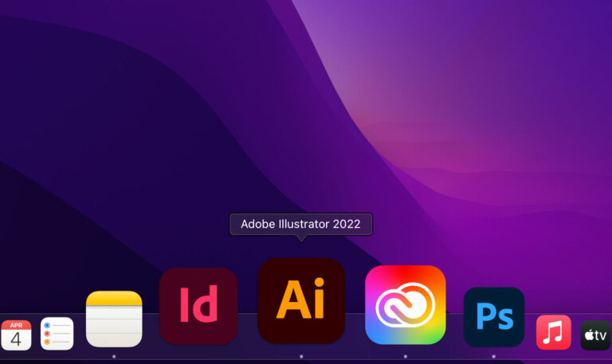This screenshot has width=612, height=364.
Task: Open the Adobe Creative Cloud app
Action: pyautogui.click(x=405, y=305)
